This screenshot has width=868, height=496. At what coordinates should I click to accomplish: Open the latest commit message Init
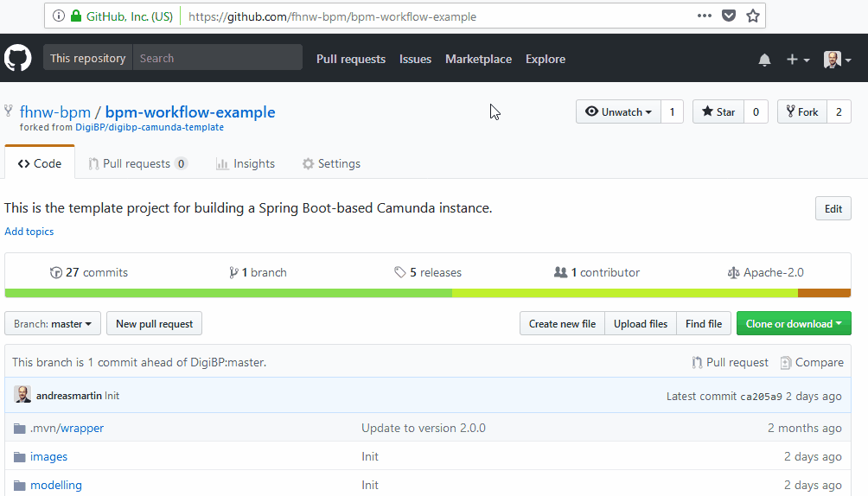[x=112, y=396]
